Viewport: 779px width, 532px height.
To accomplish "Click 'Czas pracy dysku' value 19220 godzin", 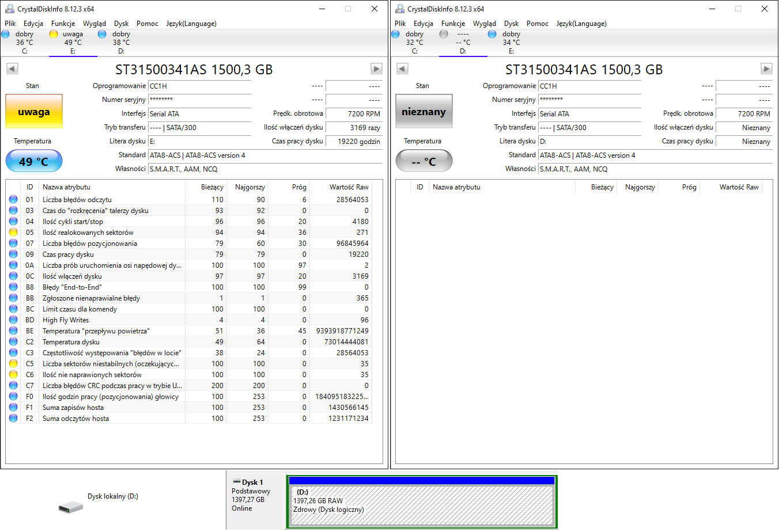I will coord(354,142).
